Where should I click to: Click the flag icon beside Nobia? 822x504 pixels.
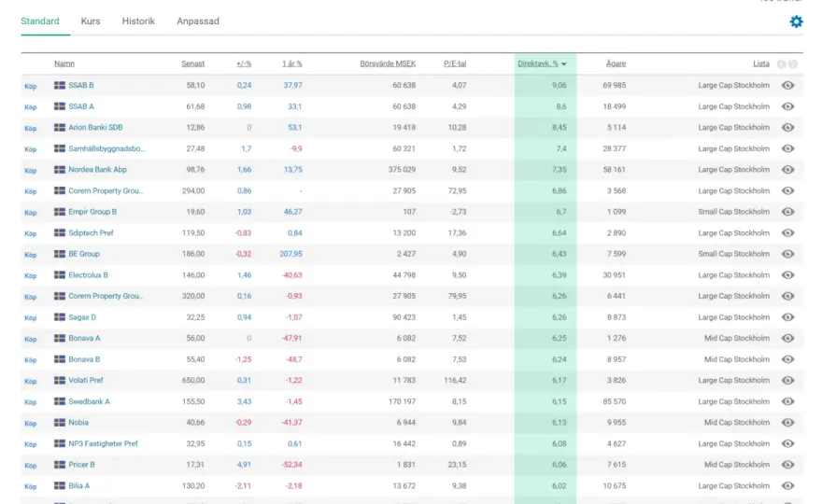coord(60,422)
